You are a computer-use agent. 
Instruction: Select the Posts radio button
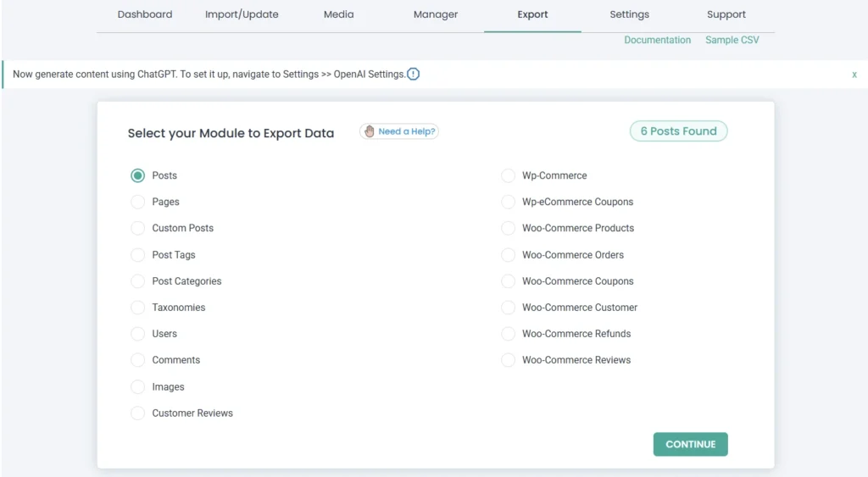click(x=137, y=175)
